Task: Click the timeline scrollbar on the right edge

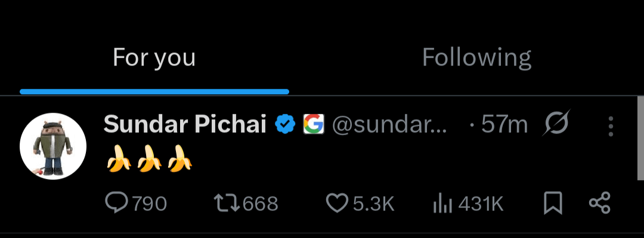Action: tap(640, 138)
